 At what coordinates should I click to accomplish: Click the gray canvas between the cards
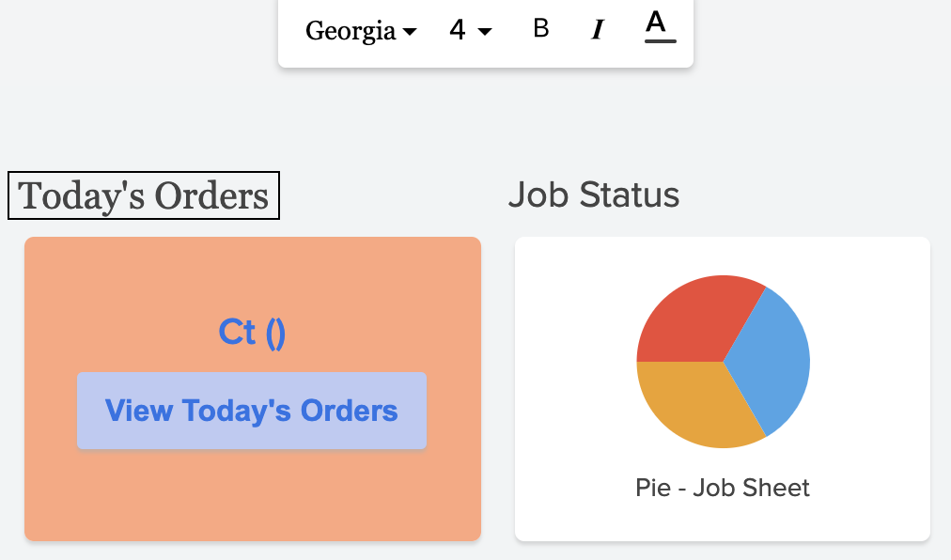point(498,395)
